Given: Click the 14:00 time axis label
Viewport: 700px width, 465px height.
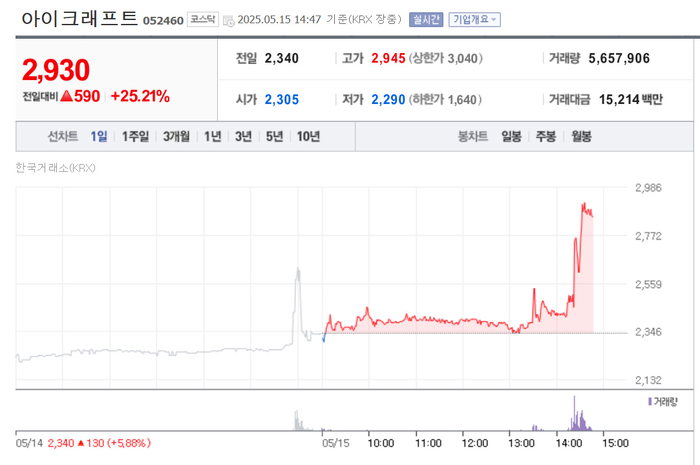Looking at the screenshot, I should [x=569, y=443].
